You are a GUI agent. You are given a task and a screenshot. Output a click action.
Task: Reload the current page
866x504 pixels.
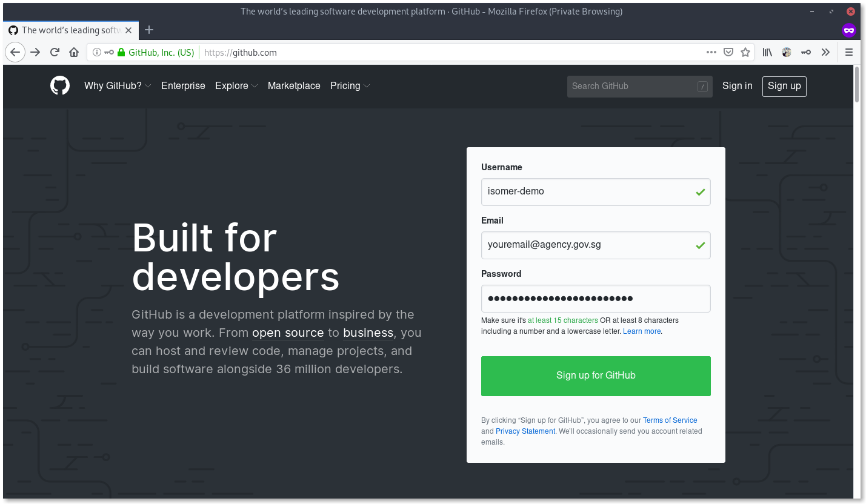(55, 52)
